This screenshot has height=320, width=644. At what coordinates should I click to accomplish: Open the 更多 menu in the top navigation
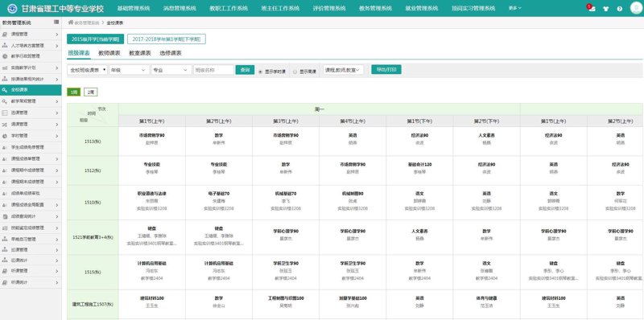click(515, 8)
